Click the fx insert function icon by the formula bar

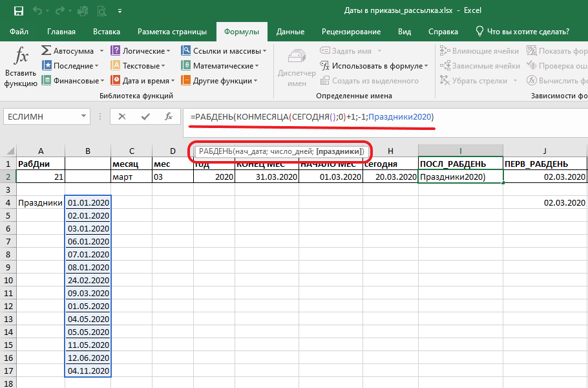tap(169, 116)
